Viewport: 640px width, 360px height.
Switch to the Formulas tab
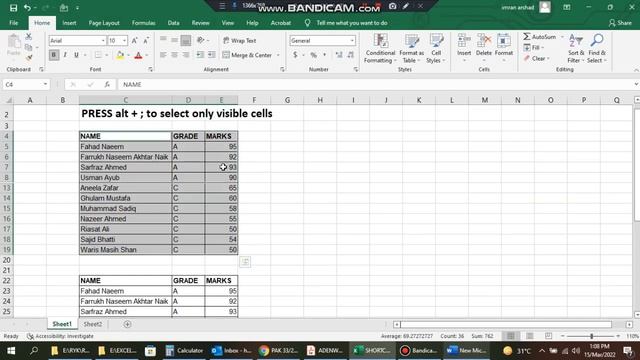pos(143,23)
